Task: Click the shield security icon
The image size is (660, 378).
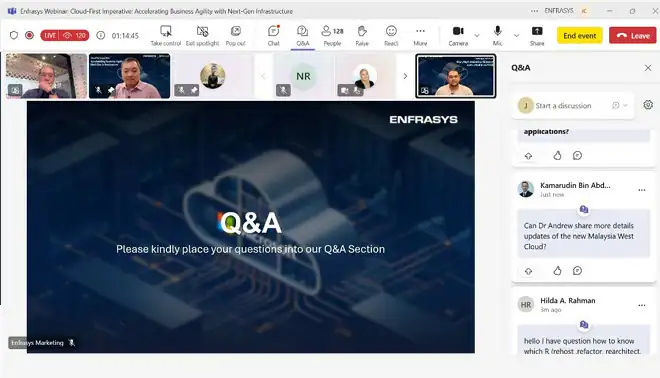Action: [x=14, y=35]
